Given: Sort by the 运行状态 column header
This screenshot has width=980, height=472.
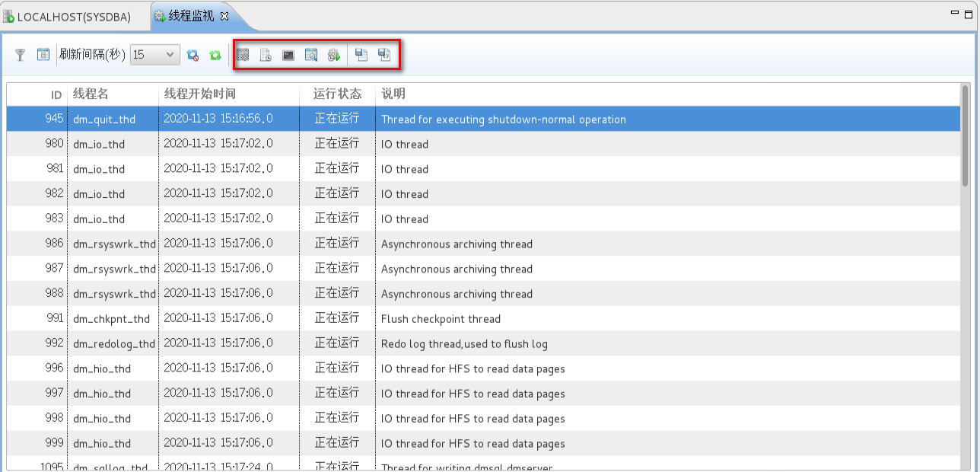Looking at the screenshot, I should pos(338,94).
